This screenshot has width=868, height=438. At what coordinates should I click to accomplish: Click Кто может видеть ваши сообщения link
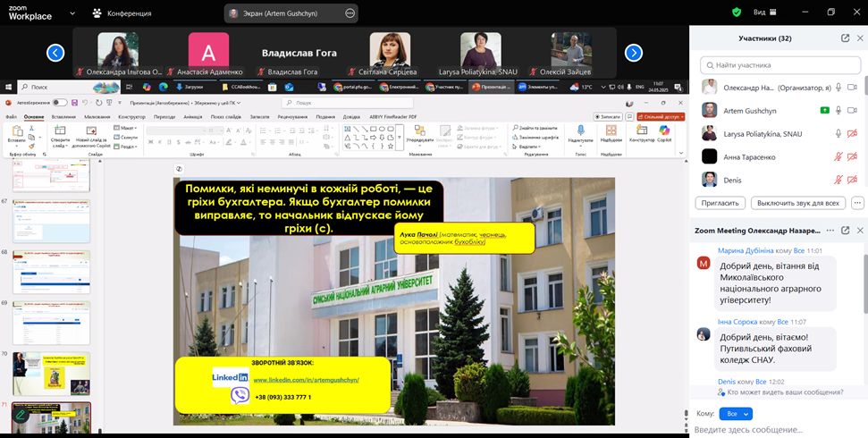[x=780, y=392]
